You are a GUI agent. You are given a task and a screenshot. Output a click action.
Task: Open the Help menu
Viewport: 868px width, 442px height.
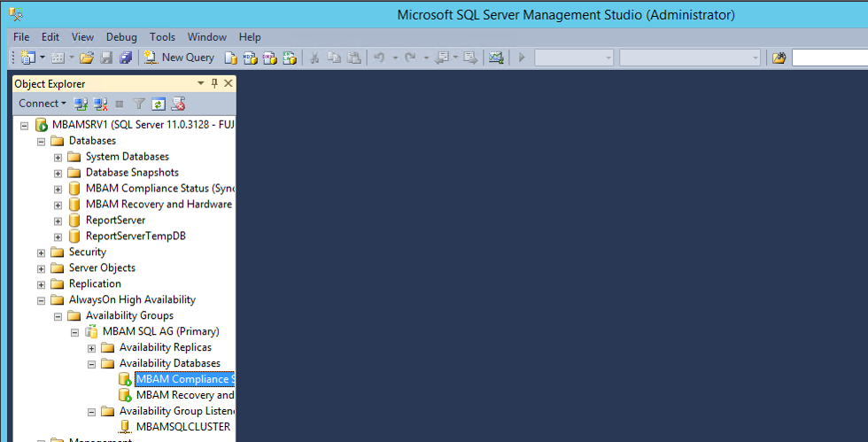[250, 37]
